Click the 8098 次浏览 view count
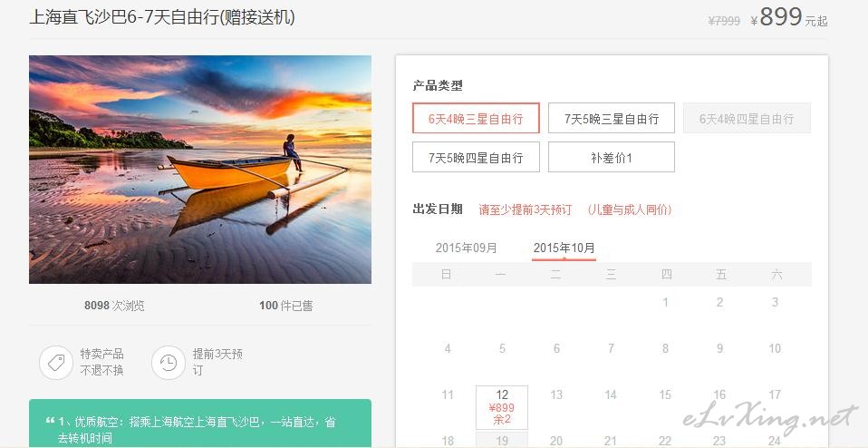The image size is (868, 448). pos(114,306)
